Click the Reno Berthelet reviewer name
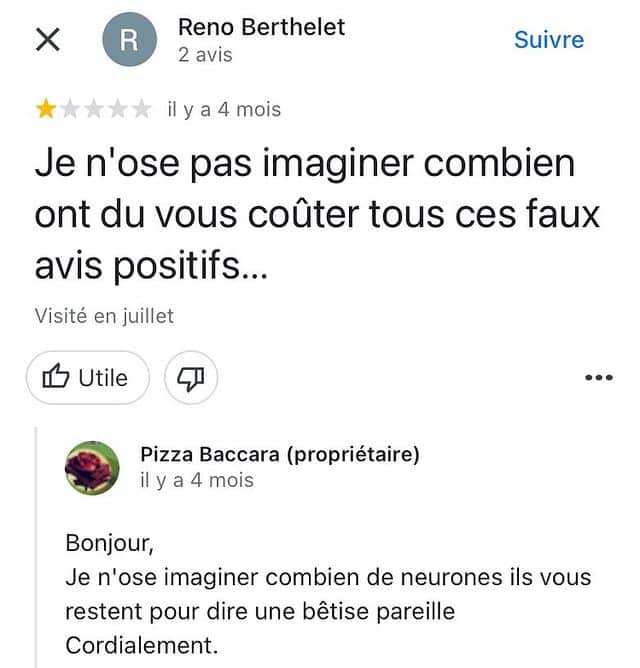 tap(261, 27)
